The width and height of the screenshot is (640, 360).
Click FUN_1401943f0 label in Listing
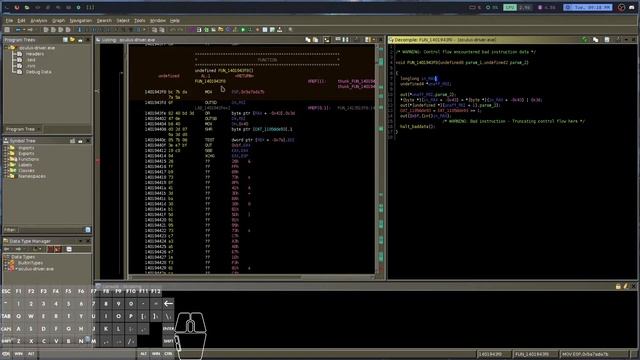point(210,82)
